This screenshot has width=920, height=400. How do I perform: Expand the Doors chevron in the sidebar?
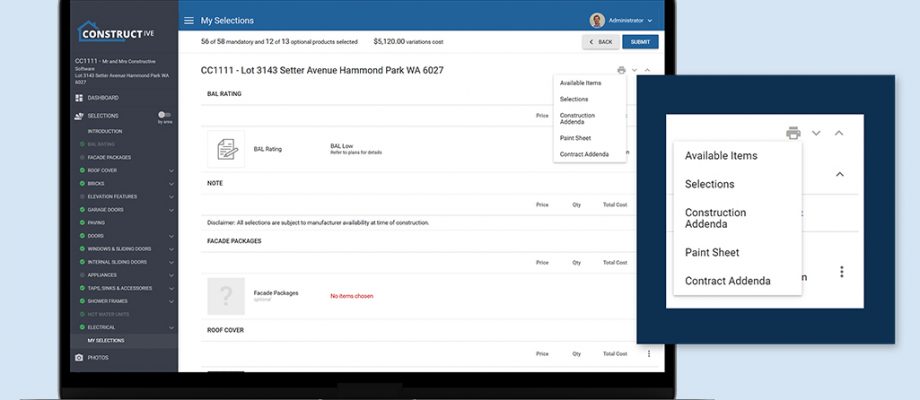tap(171, 236)
